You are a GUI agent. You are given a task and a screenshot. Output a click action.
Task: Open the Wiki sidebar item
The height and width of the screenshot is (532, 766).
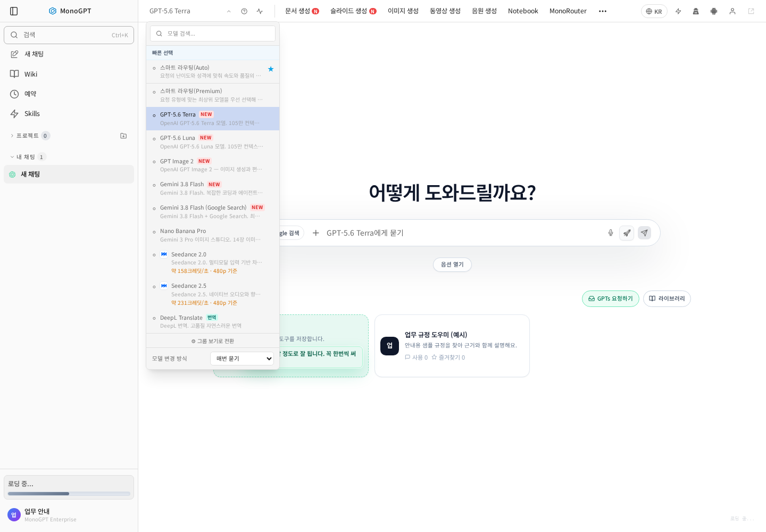(69, 74)
